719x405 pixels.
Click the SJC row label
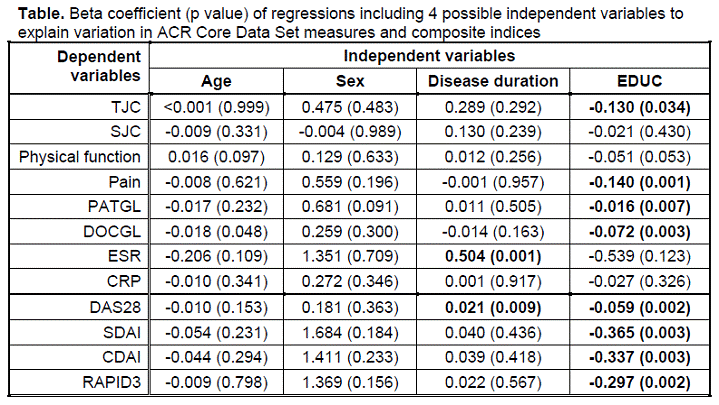[x=124, y=132]
